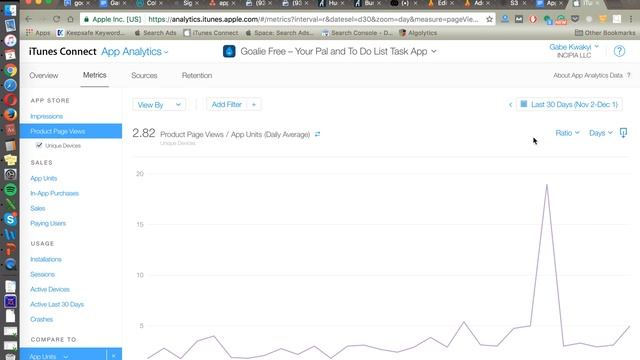Select Impressions in the sidebar
The image size is (640, 360).
pyautogui.click(x=47, y=116)
